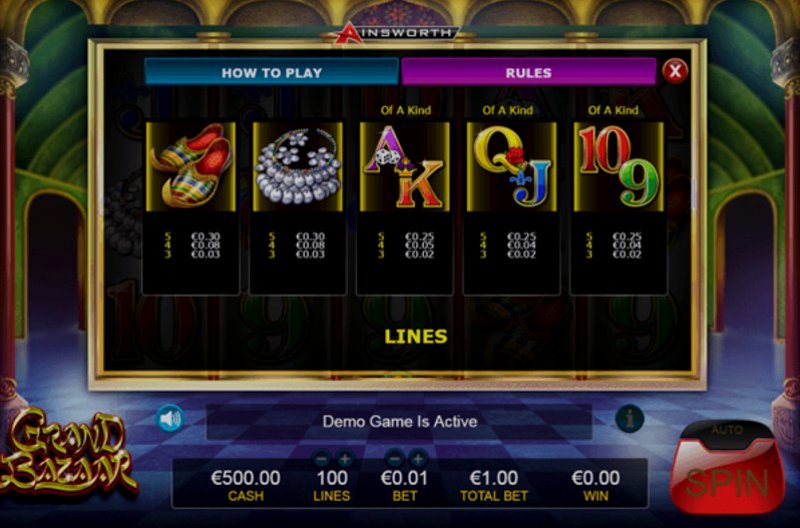Select the RULES tab
The height and width of the screenshot is (528, 800).
529,72
